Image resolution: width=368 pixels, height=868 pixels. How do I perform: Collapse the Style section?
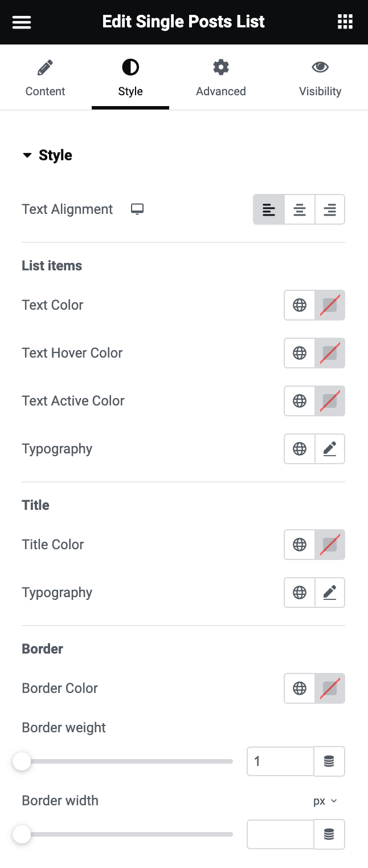pos(27,155)
